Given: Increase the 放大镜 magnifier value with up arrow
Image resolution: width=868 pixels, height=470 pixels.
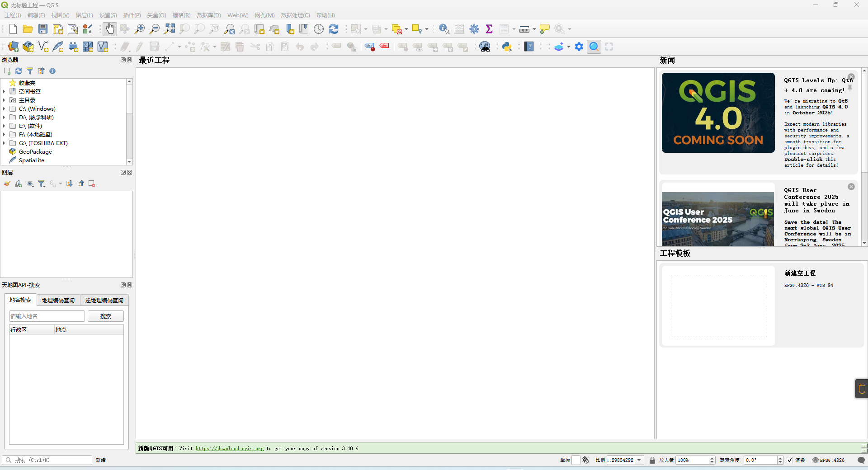Looking at the screenshot, I should pyautogui.click(x=712, y=458).
